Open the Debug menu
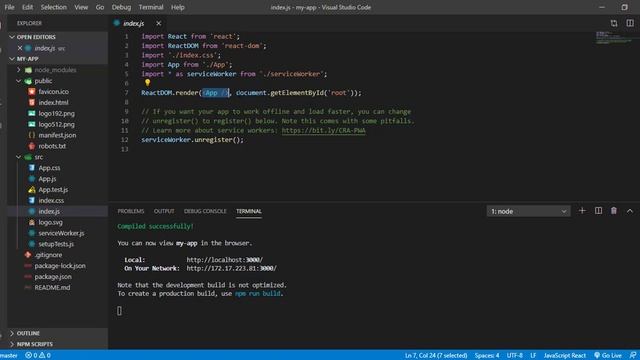Image resolution: width=640 pixels, height=360 pixels. coord(121,7)
